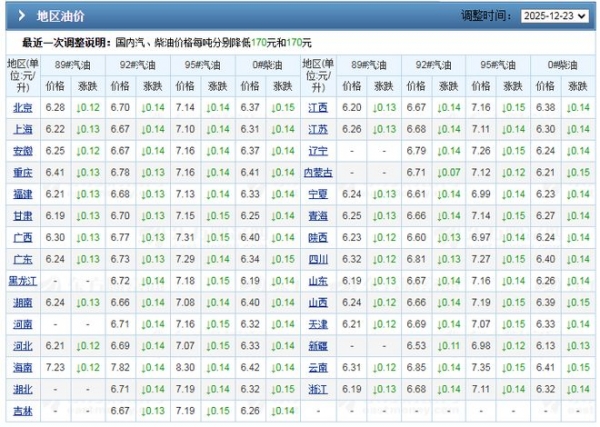This screenshot has height=427, width=600.
Task: Click the 宁夏 region link
Action: pyautogui.click(x=318, y=194)
